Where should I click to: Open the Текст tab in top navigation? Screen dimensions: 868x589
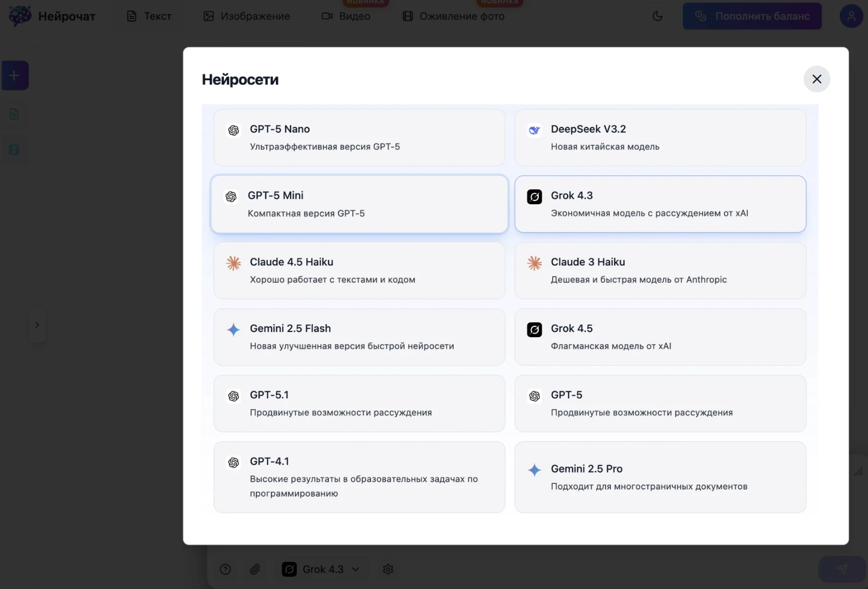tap(149, 16)
